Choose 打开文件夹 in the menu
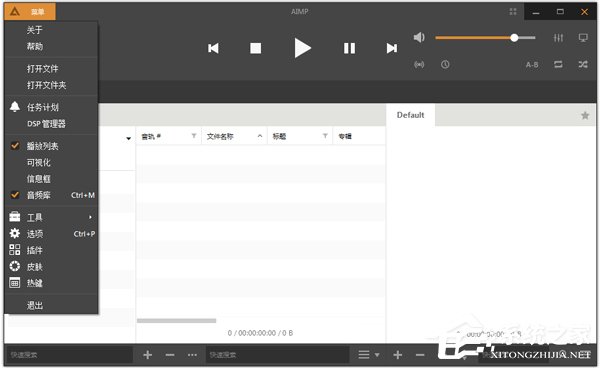The height and width of the screenshot is (368, 600). pyautogui.click(x=52, y=85)
